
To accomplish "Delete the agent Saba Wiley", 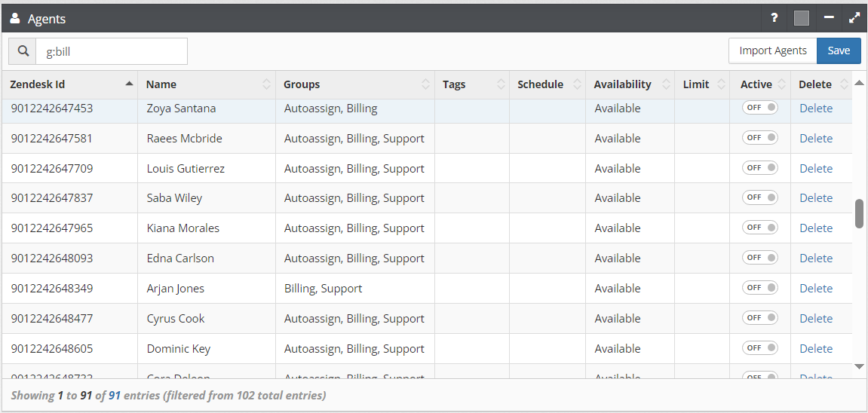I will pos(815,198).
